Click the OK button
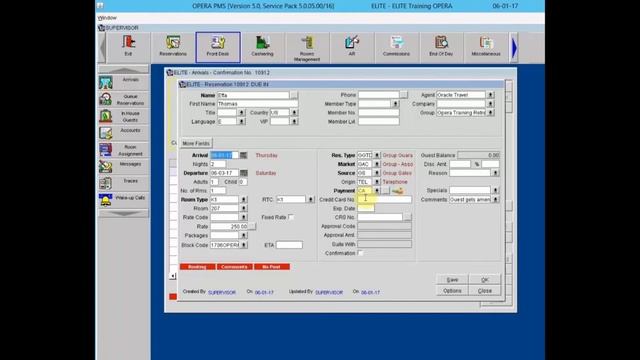Viewport: 640px width, 360px height. click(484, 280)
